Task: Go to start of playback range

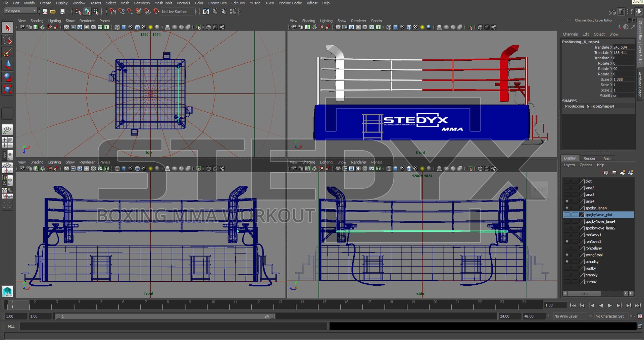Action: (x=573, y=305)
